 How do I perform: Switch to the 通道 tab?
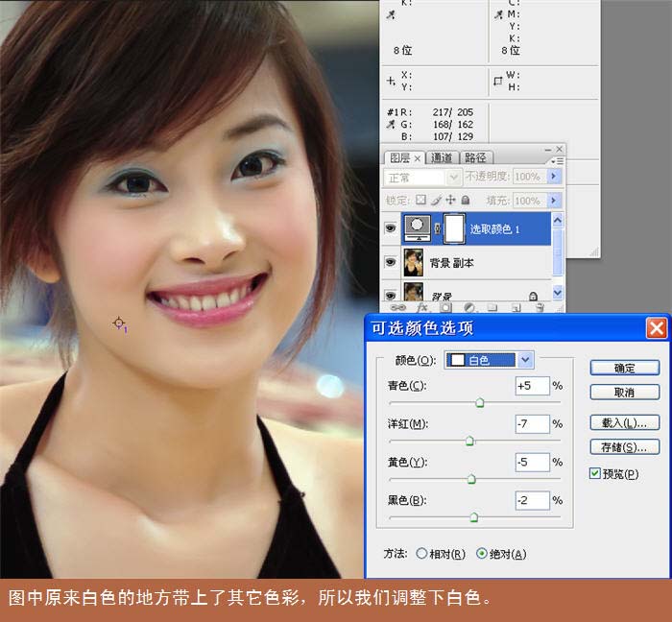pyautogui.click(x=442, y=158)
